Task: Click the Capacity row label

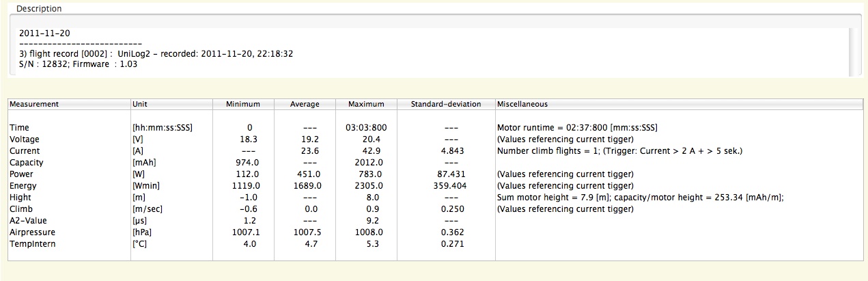Action: 26,163
